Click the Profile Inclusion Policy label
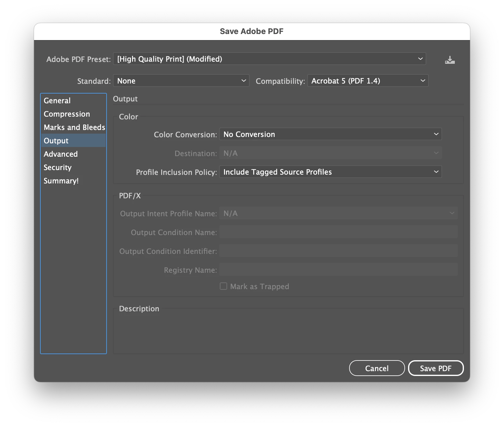 click(x=176, y=172)
